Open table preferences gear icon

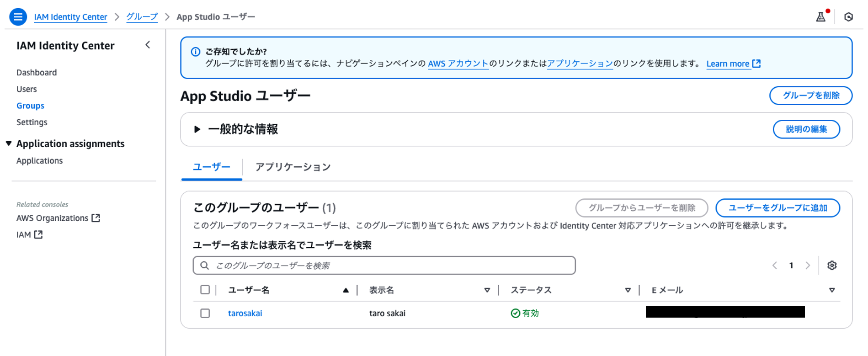coord(832,266)
